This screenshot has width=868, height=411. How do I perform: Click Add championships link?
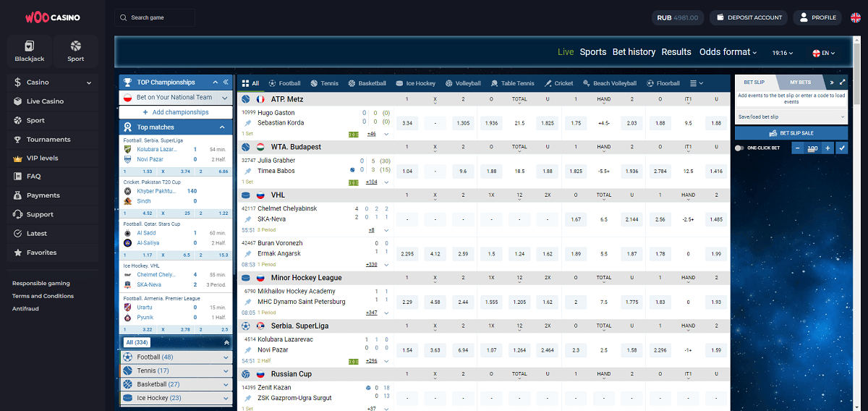[175, 112]
